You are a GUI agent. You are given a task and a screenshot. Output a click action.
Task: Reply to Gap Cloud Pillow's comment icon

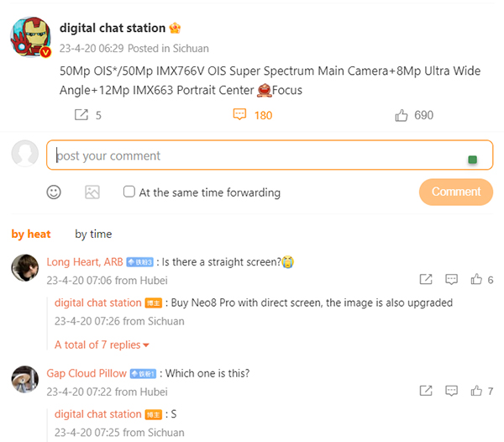[451, 391]
